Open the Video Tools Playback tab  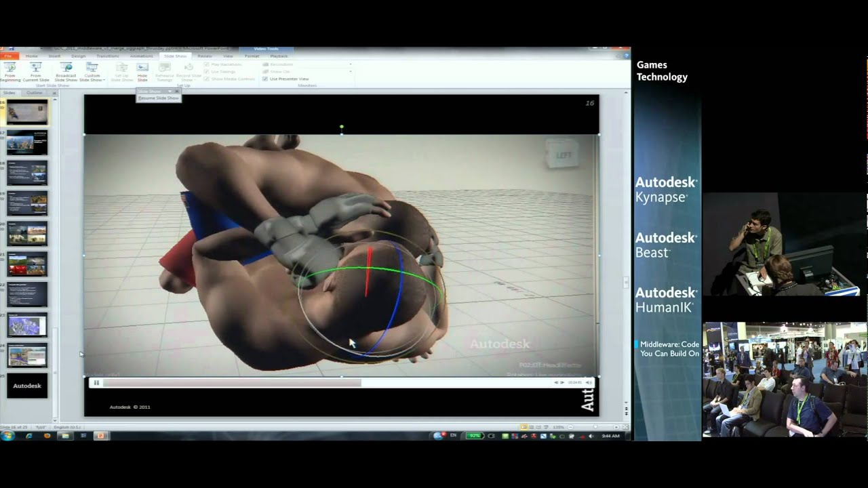[279, 56]
